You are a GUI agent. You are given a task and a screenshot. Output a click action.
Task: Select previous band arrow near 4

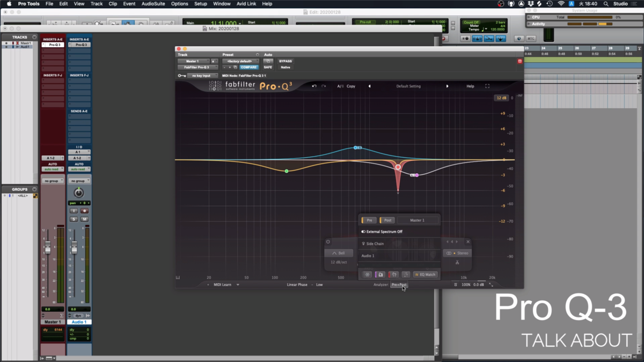448,242
